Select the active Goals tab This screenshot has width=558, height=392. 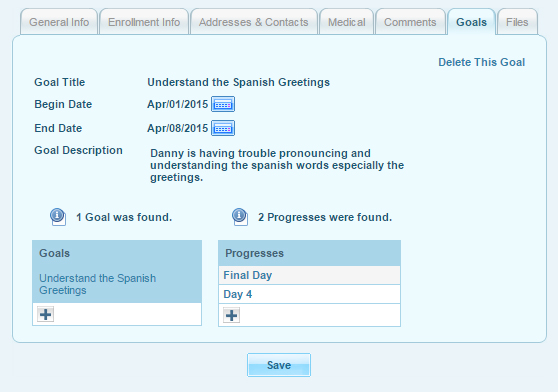(472, 22)
